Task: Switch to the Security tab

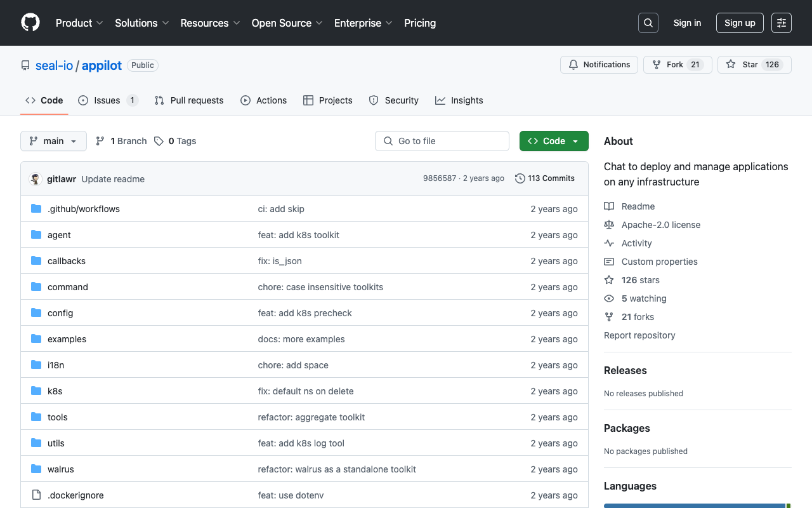Action: pos(394,100)
